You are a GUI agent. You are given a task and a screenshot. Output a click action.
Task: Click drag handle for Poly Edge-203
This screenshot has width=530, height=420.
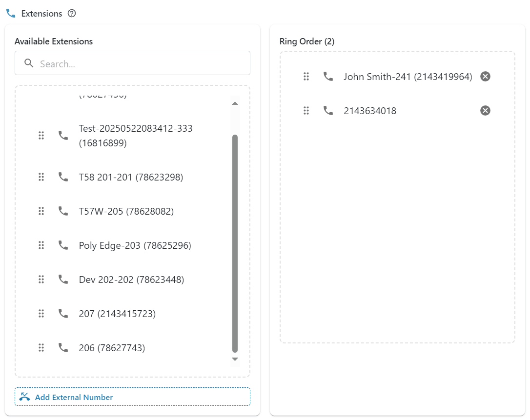41,245
